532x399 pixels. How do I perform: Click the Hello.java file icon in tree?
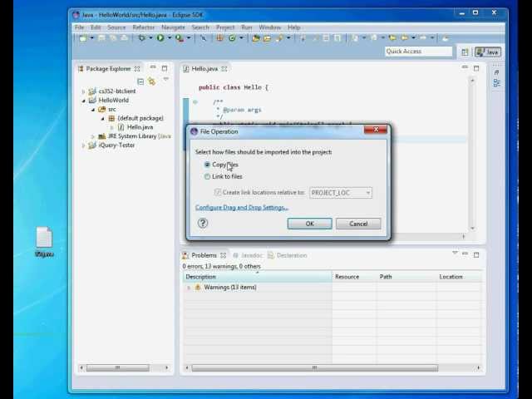[121, 127]
